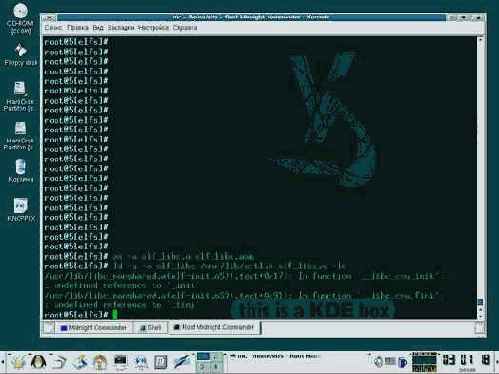Click the Konsole taskbar entry

click(x=275, y=357)
